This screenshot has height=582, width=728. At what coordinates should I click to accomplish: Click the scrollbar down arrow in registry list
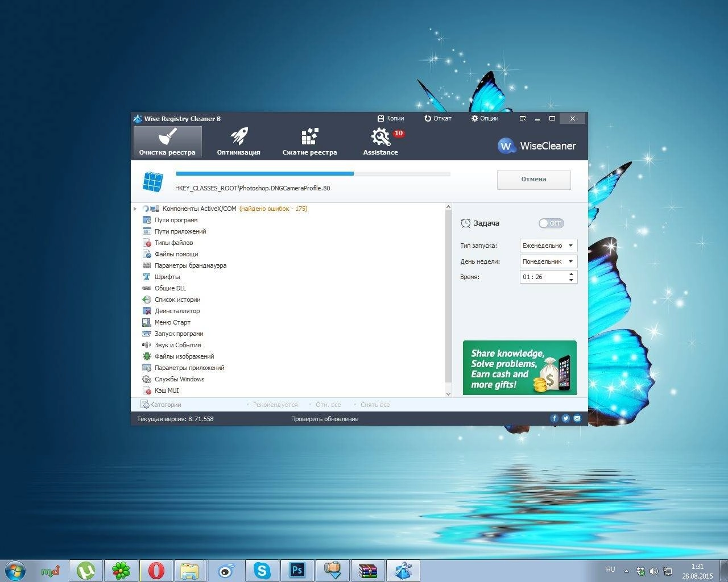448,393
